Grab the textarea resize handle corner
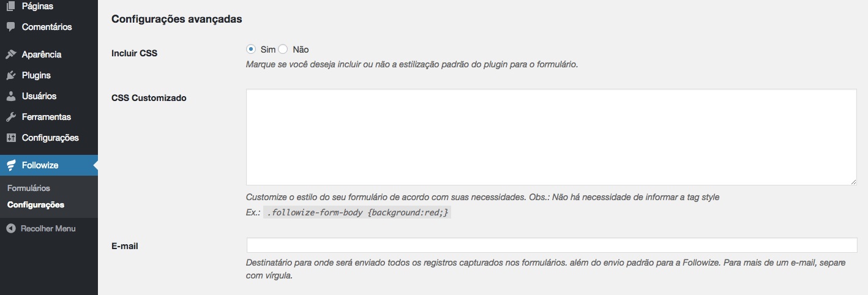 pos(852,181)
